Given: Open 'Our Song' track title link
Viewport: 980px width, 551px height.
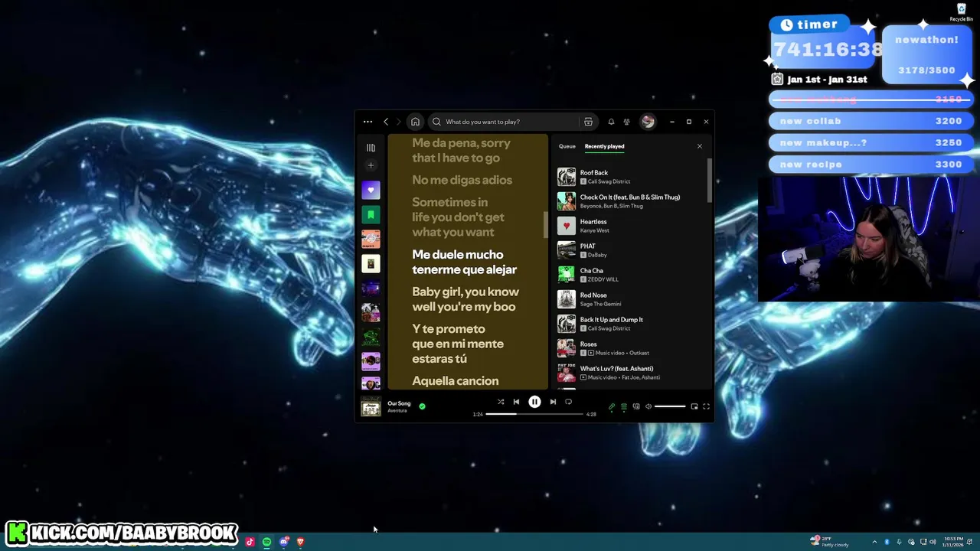Looking at the screenshot, I should pyautogui.click(x=399, y=403).
